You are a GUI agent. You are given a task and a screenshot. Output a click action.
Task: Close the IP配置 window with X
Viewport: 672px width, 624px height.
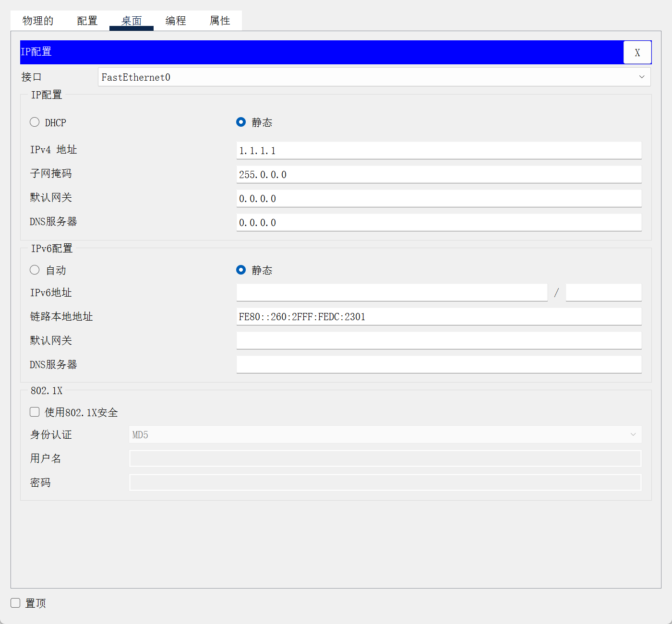click(x=637, y=52)
